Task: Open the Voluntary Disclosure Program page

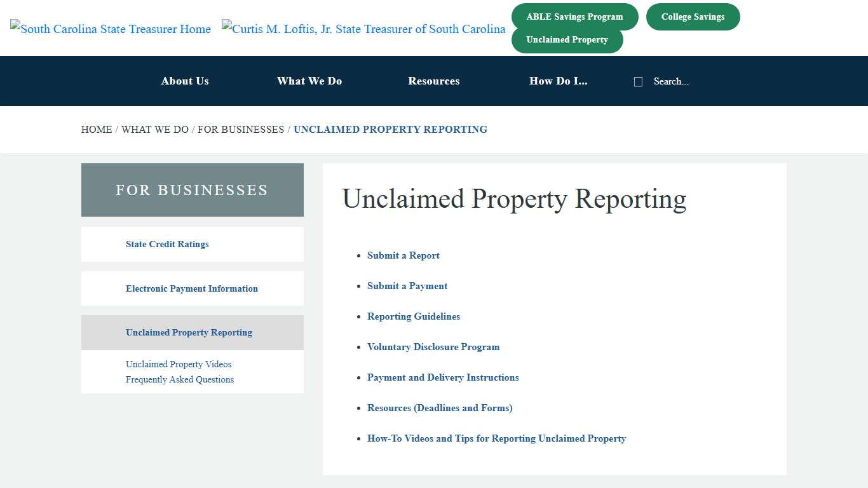Action: pyautogui.click(x=433, y=347)
